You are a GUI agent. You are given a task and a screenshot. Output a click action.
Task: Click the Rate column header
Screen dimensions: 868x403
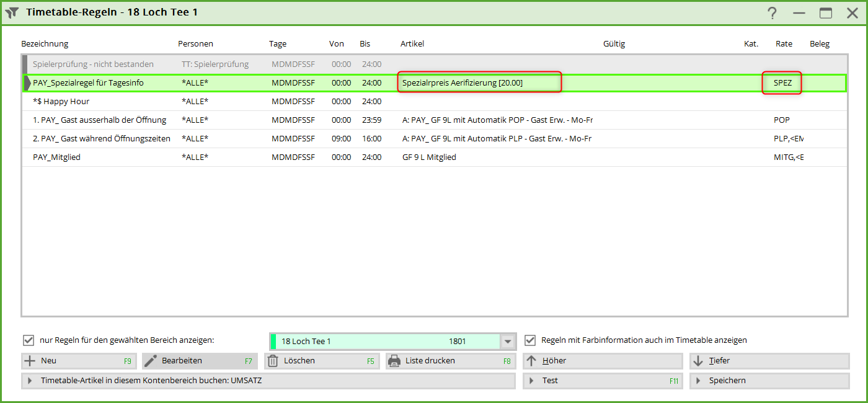pos(784,44)
